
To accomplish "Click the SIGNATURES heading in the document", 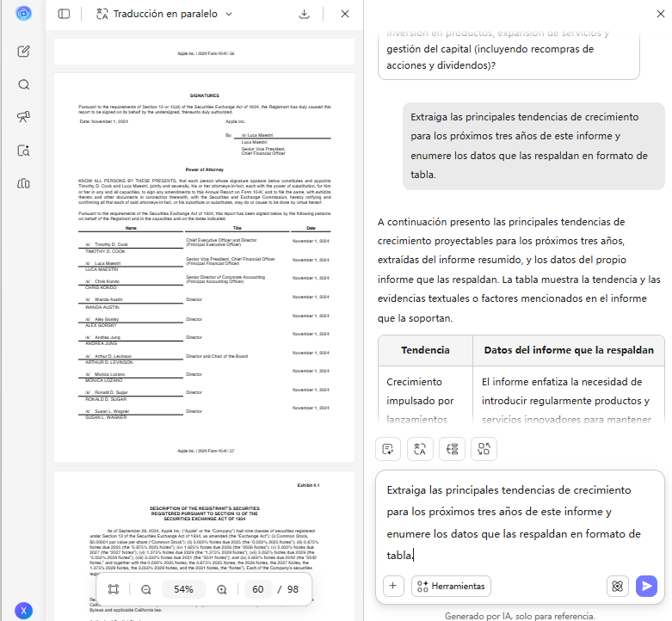I will [x=205, y=95].
